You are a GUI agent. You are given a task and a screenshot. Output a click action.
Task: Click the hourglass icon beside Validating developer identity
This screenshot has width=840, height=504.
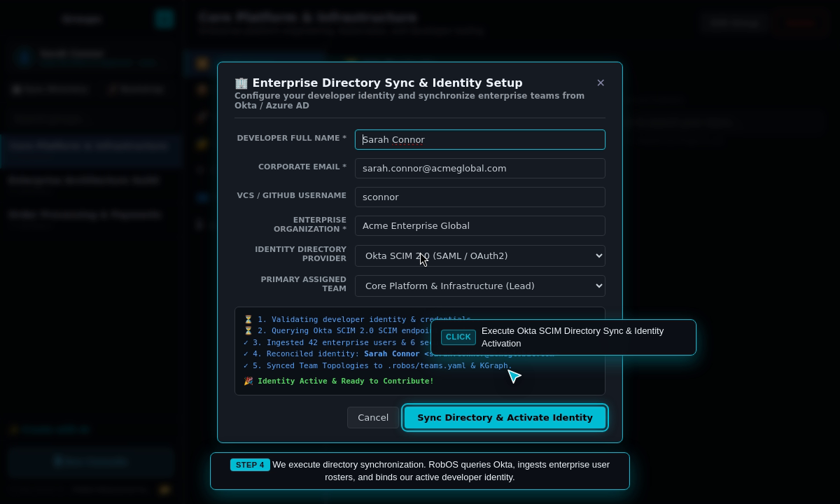pos(248,319)
